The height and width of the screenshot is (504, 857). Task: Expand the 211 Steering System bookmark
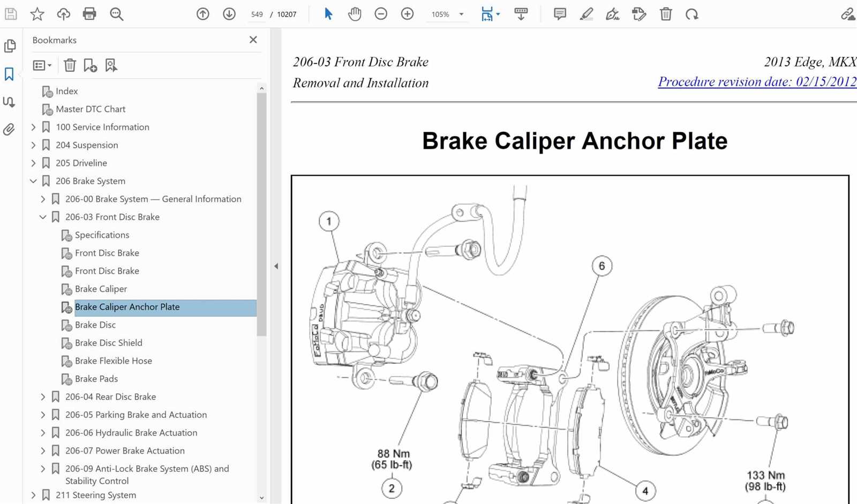(33, 495)
